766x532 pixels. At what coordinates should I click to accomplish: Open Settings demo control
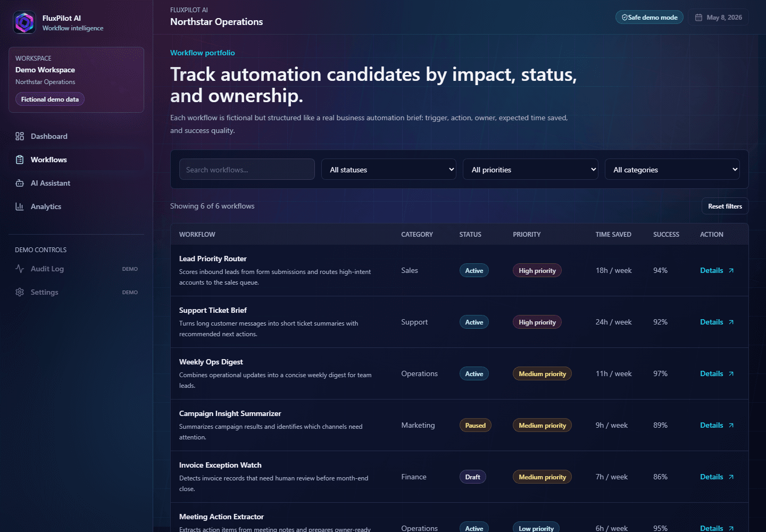[x=76, y=292]
